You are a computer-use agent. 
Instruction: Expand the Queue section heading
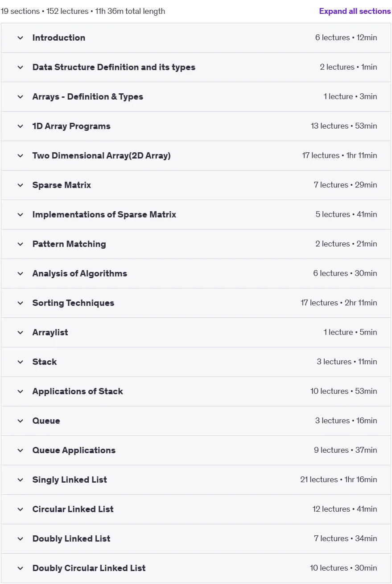196,421
